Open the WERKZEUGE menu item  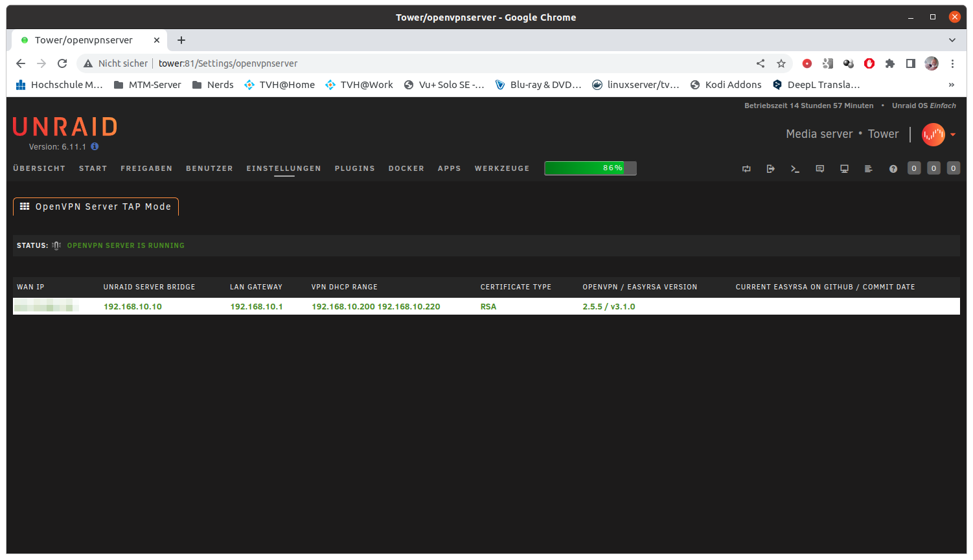coord(502,168)
